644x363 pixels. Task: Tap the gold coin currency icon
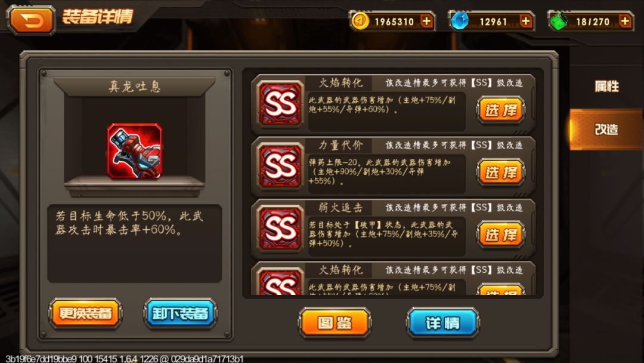(x=361, y=21)
